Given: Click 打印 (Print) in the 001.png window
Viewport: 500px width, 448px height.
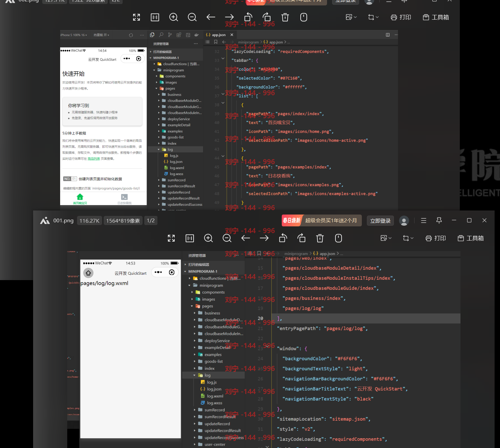Looking at the screenshot, I should pos(436,238).
